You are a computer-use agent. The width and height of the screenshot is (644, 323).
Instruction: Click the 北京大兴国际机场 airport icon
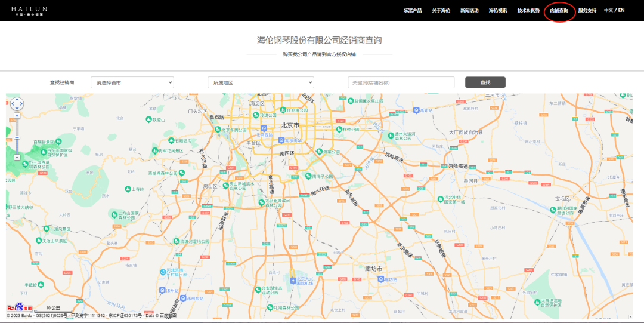292,280
